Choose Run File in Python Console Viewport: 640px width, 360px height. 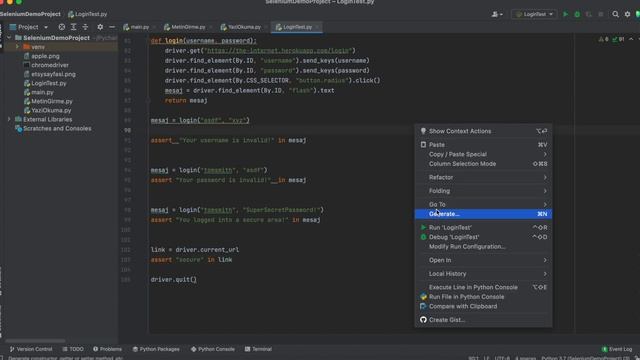pyautogui.click(x=483, y=297)
